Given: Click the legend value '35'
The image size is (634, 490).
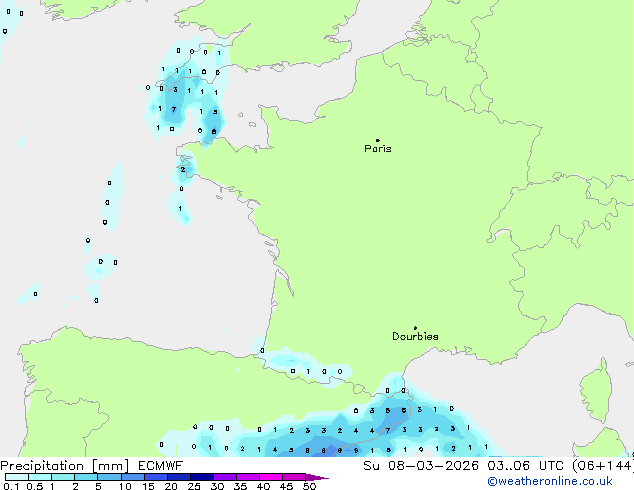Looking at the screenshot, I should (x=240, y=486).
